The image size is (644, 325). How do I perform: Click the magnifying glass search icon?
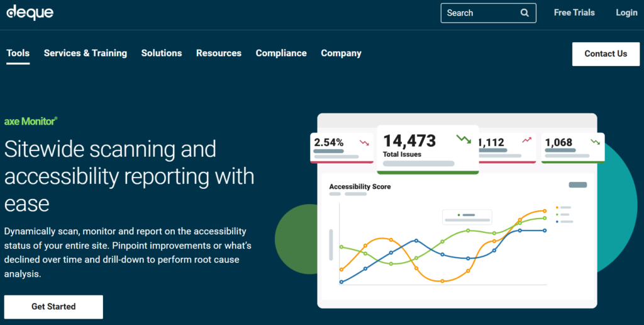coord(525,13)
